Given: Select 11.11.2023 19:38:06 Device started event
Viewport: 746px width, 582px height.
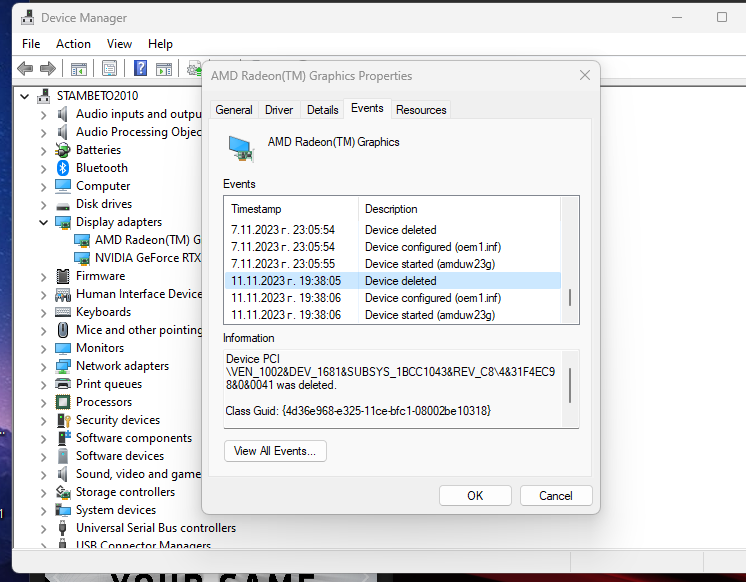Looking at the screenshot, I should pos(393,315).
